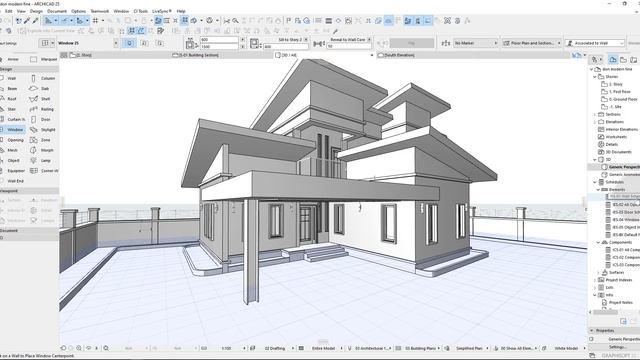Click the Settings button in Properties panel
This screenshot has width=640, height=360.
point(617,347)
